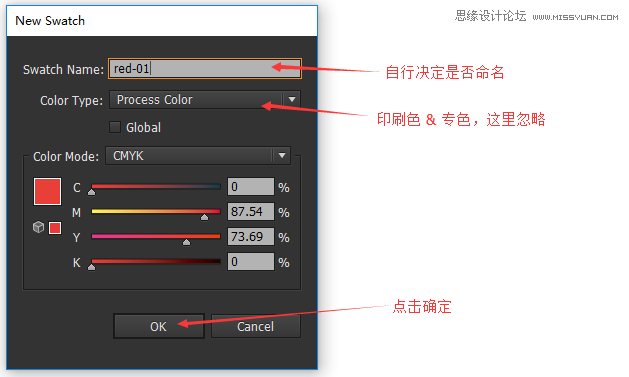Click the Cancel button
This screenshot has height=377, width=629.
[x=256, y=326]
